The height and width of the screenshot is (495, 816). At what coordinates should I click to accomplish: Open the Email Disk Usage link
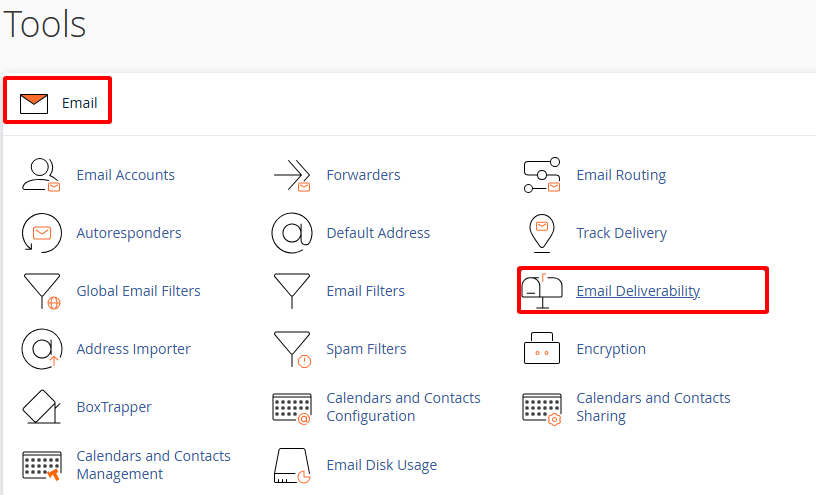point(381,465)
